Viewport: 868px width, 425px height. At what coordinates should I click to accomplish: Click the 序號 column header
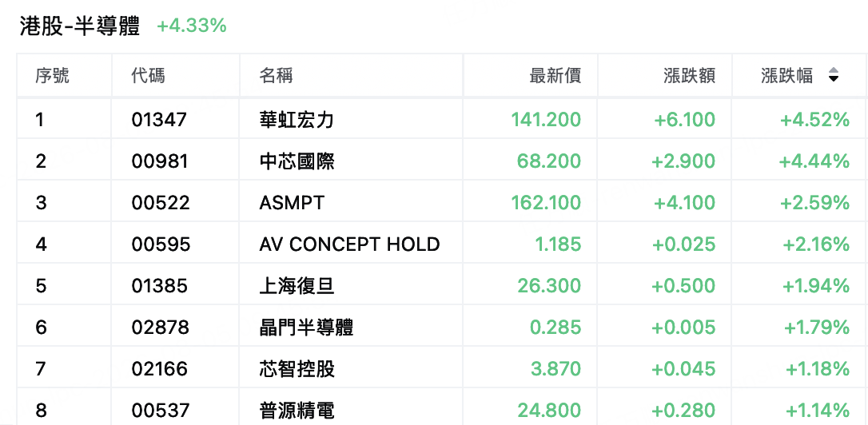(x=53, y=75)
